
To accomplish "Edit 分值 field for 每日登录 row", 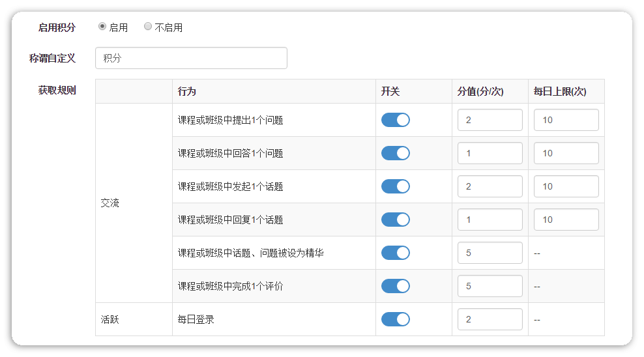I will 490,319.
